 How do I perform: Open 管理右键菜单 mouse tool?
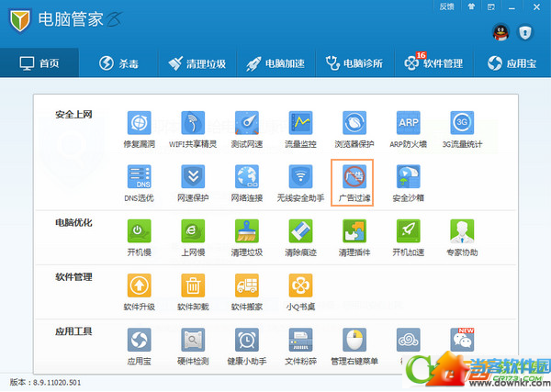(354, 346)
